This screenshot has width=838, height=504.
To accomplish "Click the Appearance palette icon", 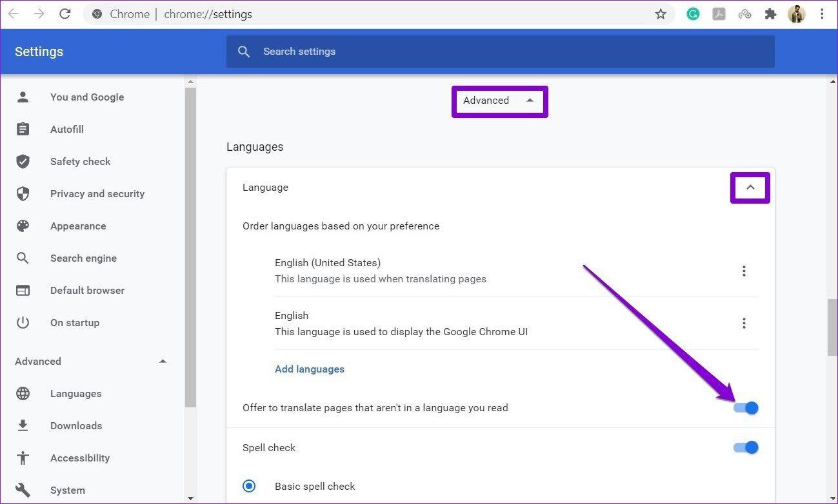I will coord(23,226).
